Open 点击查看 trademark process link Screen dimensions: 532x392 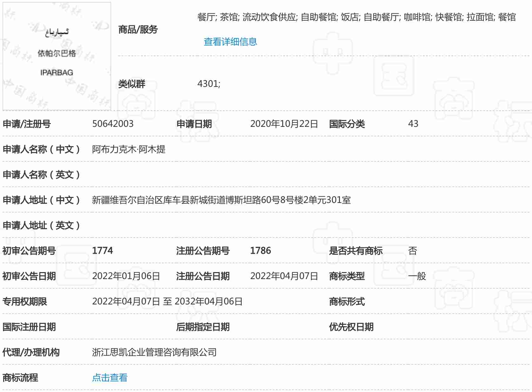pyautogui.click(x=110, y=377)
